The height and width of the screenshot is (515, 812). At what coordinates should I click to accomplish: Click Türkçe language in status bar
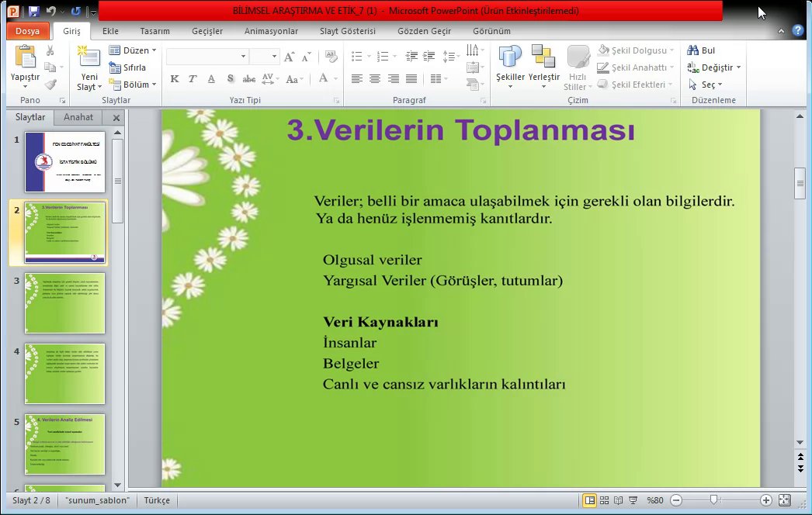(x=157, y=500)
